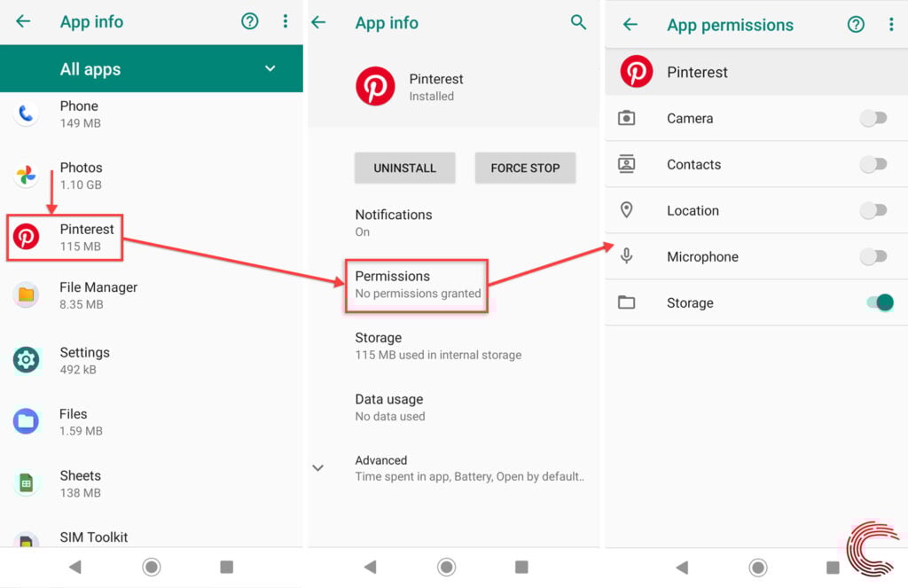Tap Android back button under App permissions

point(682,567)
